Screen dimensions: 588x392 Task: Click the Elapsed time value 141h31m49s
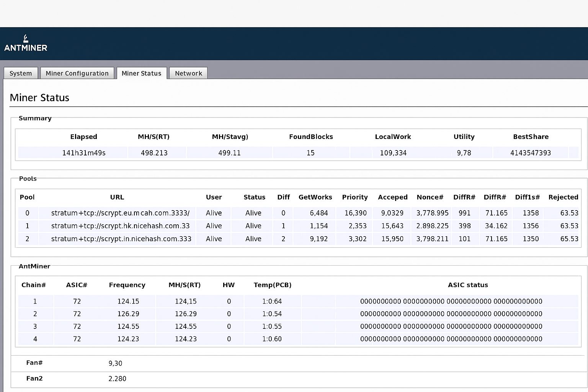click(84, 153)
